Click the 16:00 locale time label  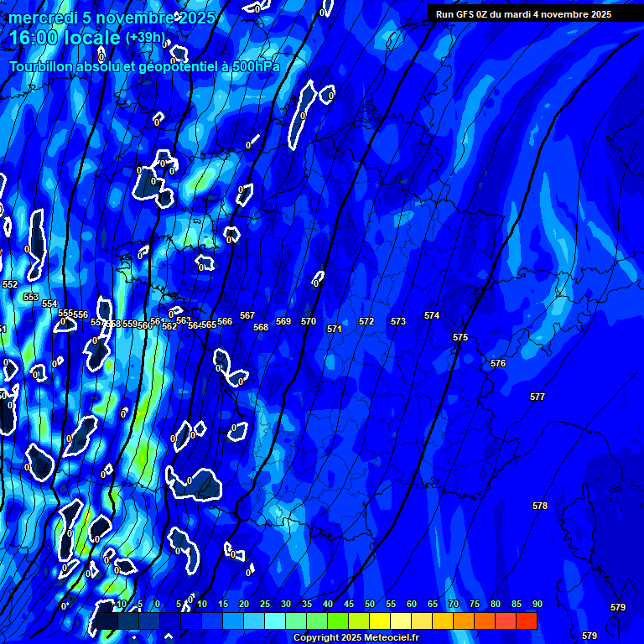point(65,38)
